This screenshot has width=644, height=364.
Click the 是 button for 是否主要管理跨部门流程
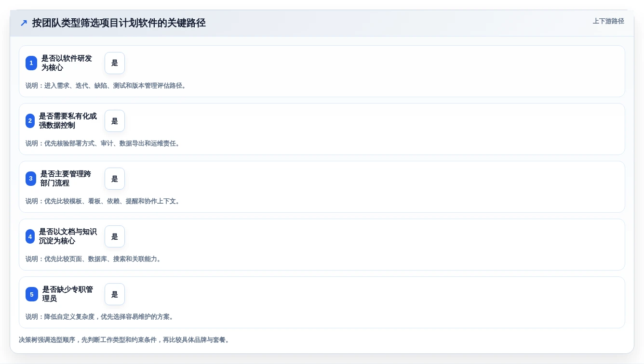[115, 179]
